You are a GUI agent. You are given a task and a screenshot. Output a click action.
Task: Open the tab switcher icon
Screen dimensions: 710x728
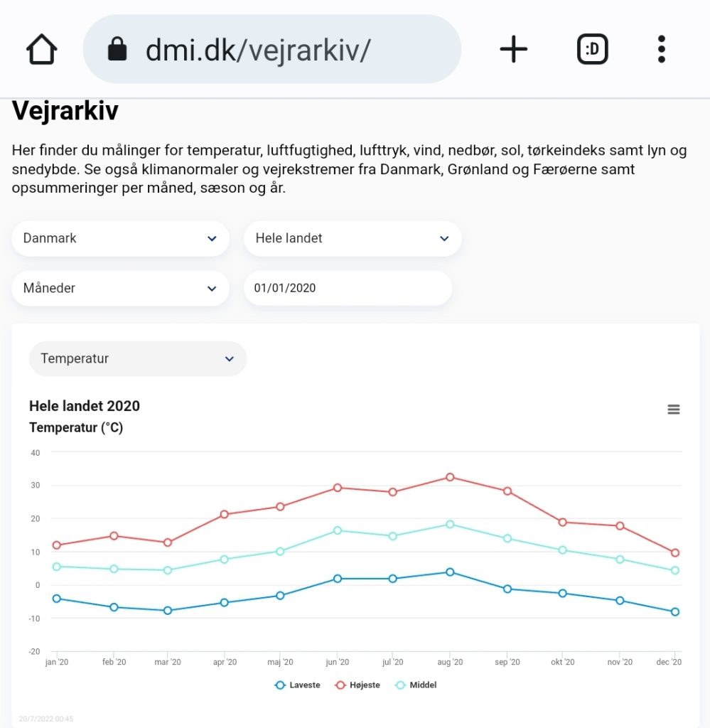click(x=592, y=49)
